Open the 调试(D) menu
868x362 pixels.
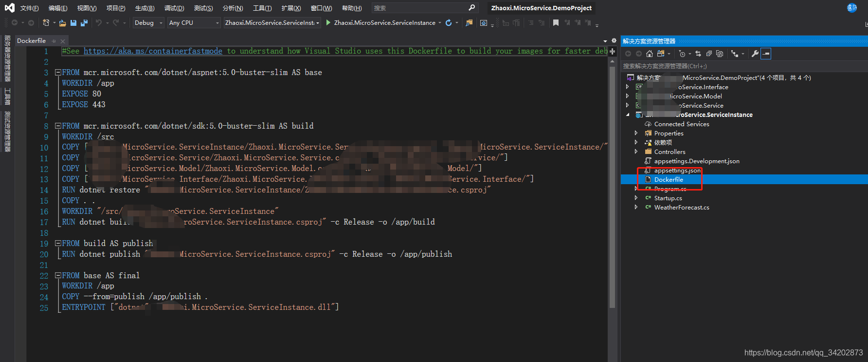[174, 8]
